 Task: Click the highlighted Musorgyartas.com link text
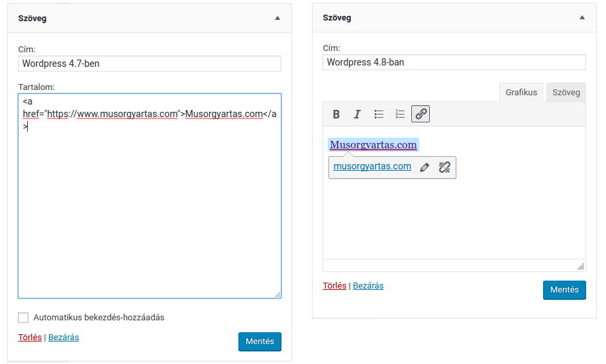click(374, 145)
